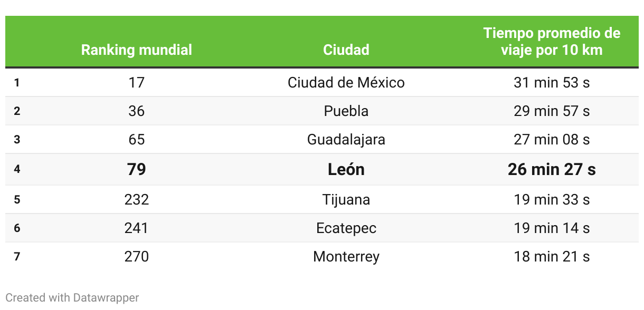
Task: Click the Ciudad column header
Action: 346,50
